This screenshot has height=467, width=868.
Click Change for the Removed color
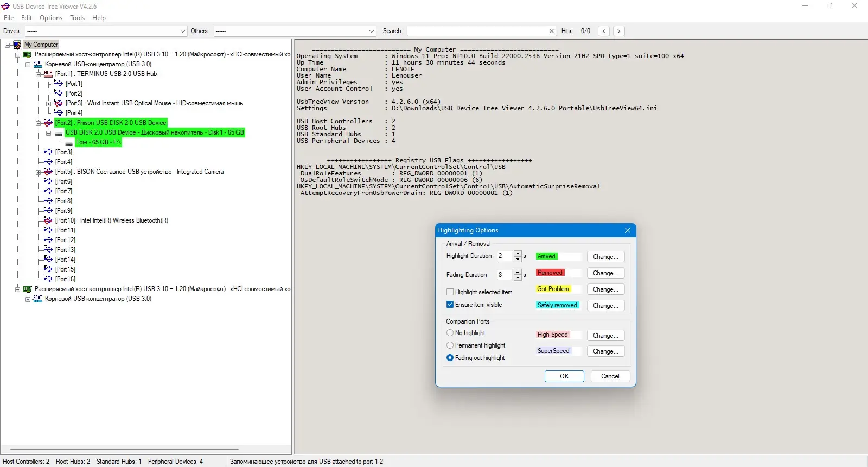605,273
